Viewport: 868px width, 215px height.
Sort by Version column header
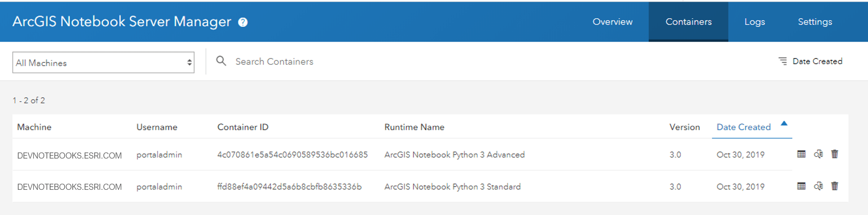[684, 127]
